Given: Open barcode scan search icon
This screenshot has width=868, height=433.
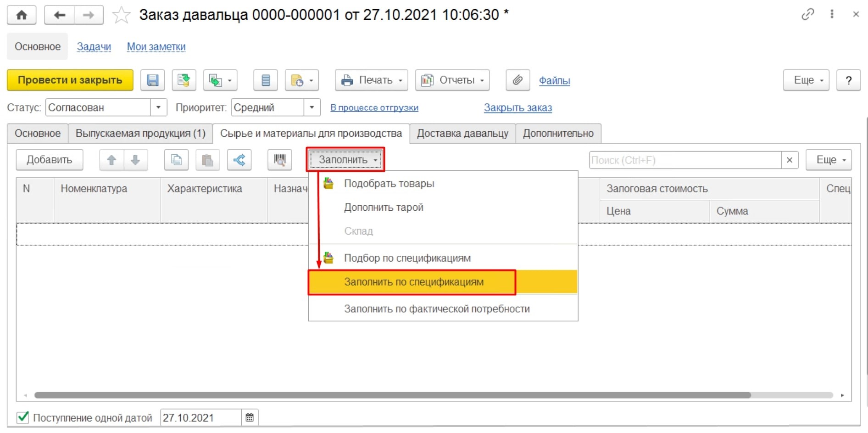Looking at the screenshot, I should click(279, 160).
